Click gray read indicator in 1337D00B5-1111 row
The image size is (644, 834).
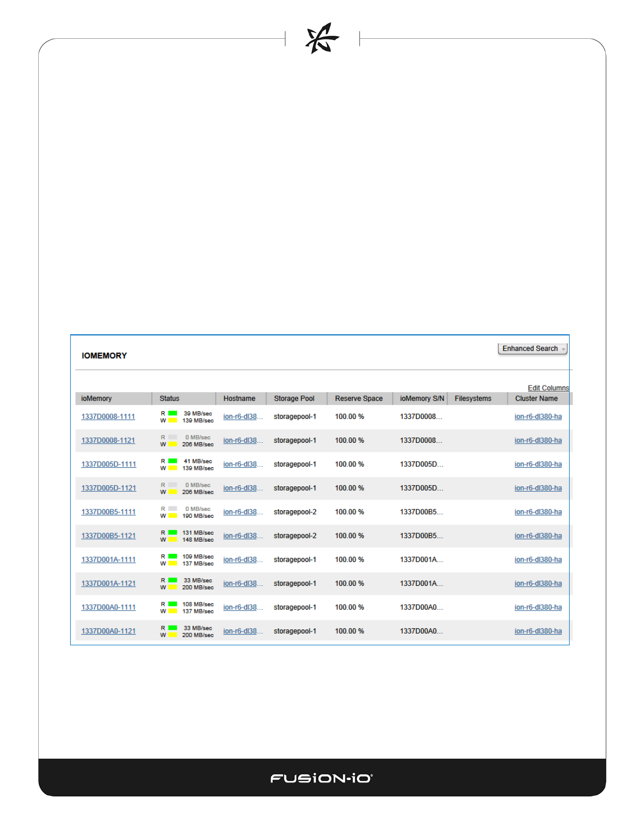(173, 509)
